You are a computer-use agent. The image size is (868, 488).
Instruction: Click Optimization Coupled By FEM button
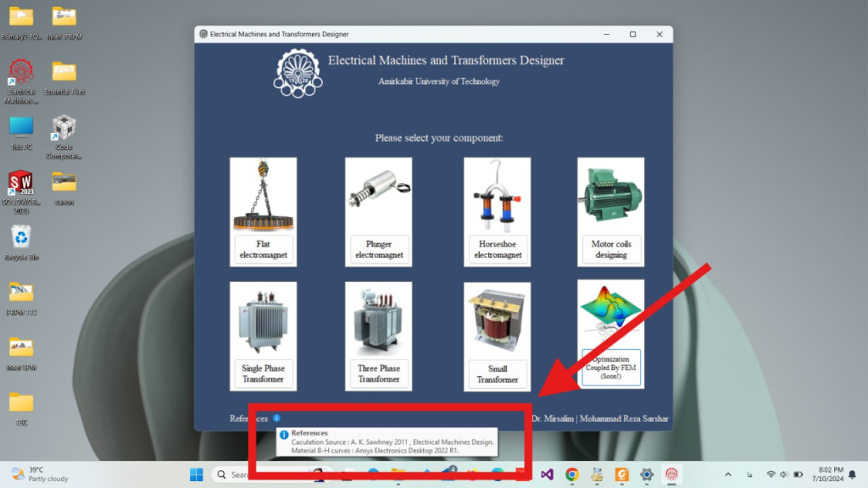tap(610, 367)
